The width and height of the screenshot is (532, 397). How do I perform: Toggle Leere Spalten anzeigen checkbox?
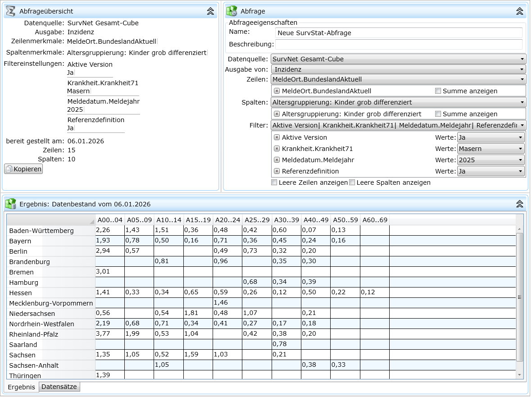pos(352,183)
